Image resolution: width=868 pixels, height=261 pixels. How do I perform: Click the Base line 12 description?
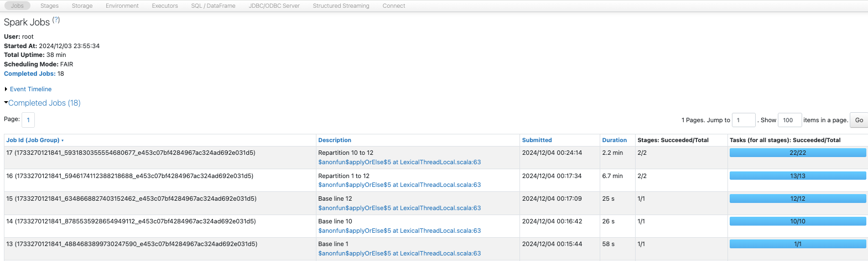coord(335,199)
